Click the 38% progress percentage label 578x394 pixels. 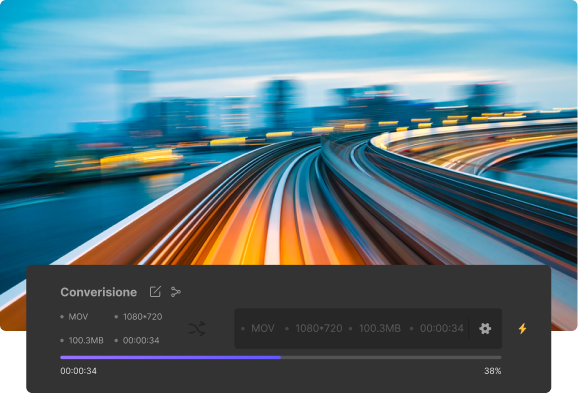(492, 371)
